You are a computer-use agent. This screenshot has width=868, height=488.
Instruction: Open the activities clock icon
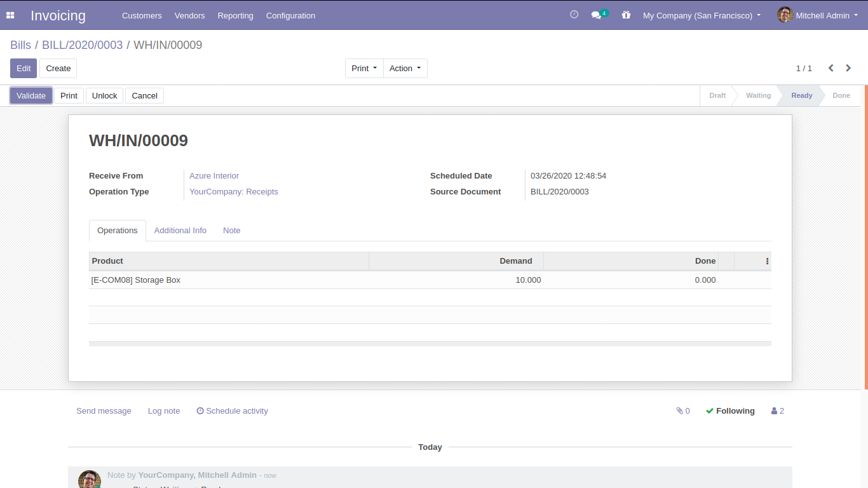pyautogui.click(x=574, y=15)
